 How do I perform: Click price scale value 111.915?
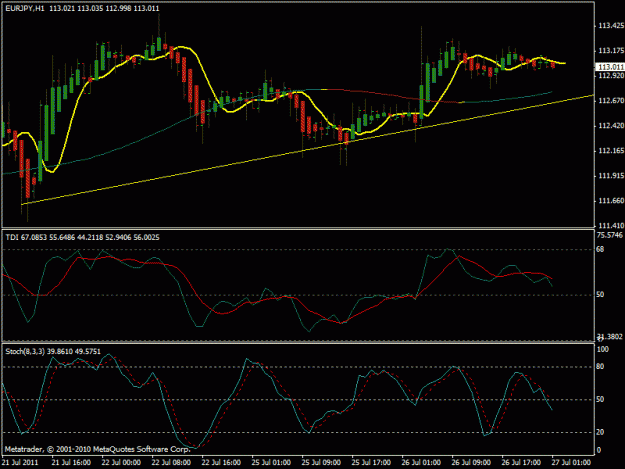pyautogui.click(x=611, y=176)
